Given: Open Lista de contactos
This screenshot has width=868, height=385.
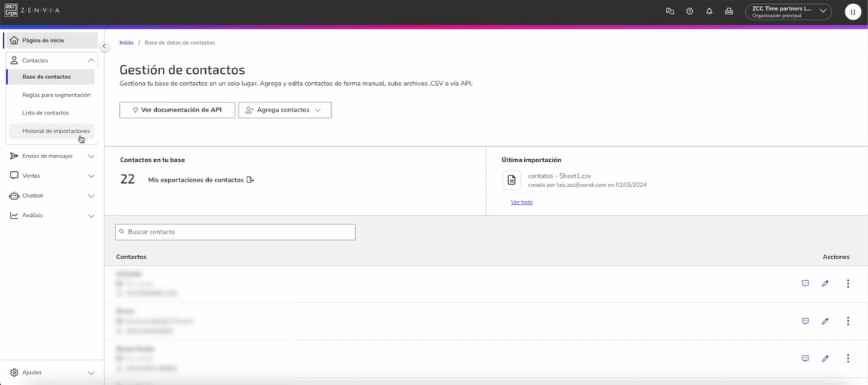Looking at the screenshot, I should (45, 113).
